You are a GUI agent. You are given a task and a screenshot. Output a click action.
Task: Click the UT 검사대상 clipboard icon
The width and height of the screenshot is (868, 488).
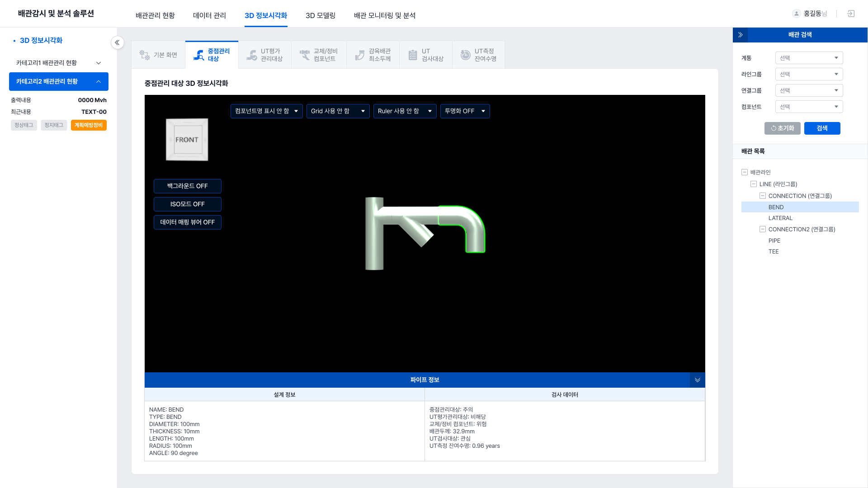(412, 55)
